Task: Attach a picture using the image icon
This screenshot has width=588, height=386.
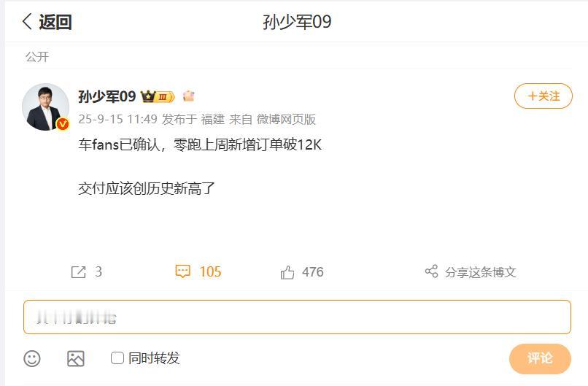Action: pos(76,358)
